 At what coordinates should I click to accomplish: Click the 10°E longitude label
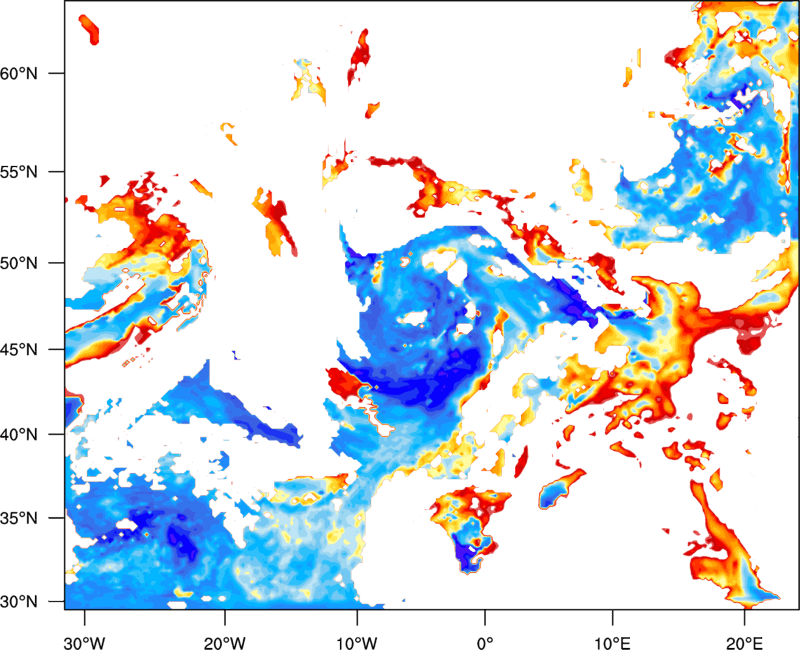tap(612, 643)
